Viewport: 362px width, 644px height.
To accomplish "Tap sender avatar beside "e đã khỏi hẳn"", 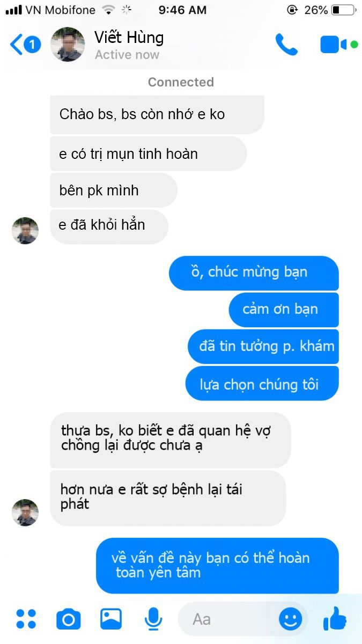I will (25, 231).
